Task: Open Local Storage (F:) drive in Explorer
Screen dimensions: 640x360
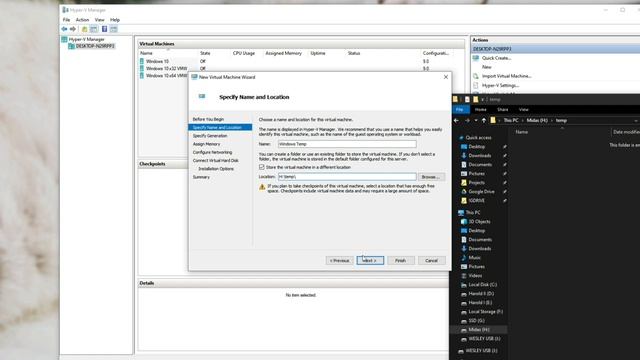Action: pyautogui.click(x=485, y=311)
